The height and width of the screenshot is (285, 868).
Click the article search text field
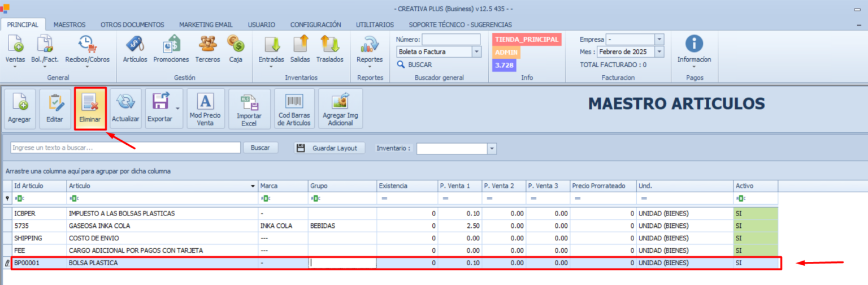click(125, 148)
